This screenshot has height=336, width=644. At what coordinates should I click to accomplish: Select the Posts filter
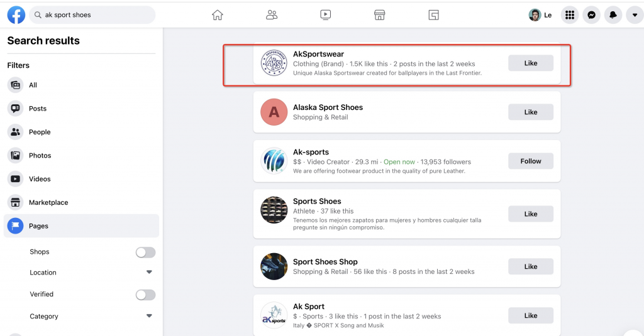[x=81, y=108]
